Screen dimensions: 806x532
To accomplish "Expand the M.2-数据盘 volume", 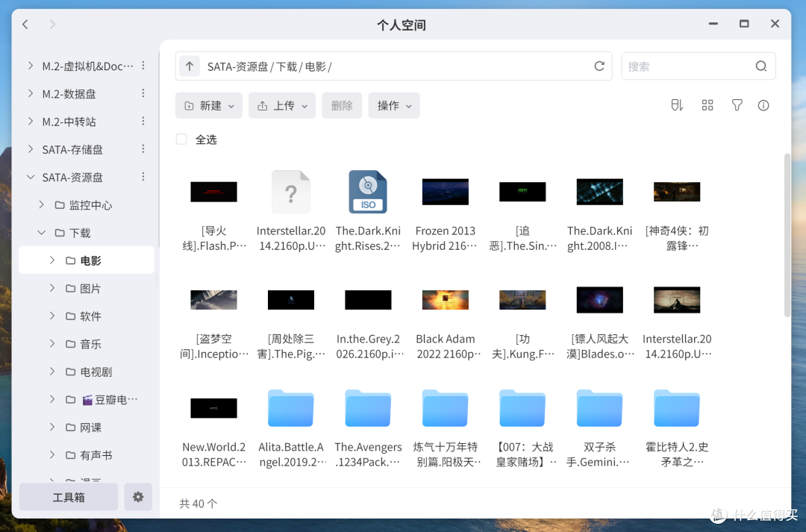I will [31, 93].
